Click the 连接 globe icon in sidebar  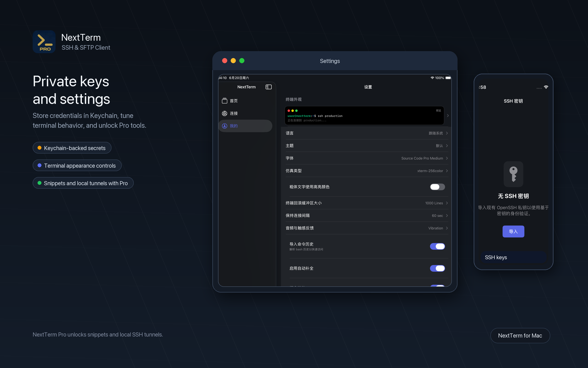pos(225,113)
